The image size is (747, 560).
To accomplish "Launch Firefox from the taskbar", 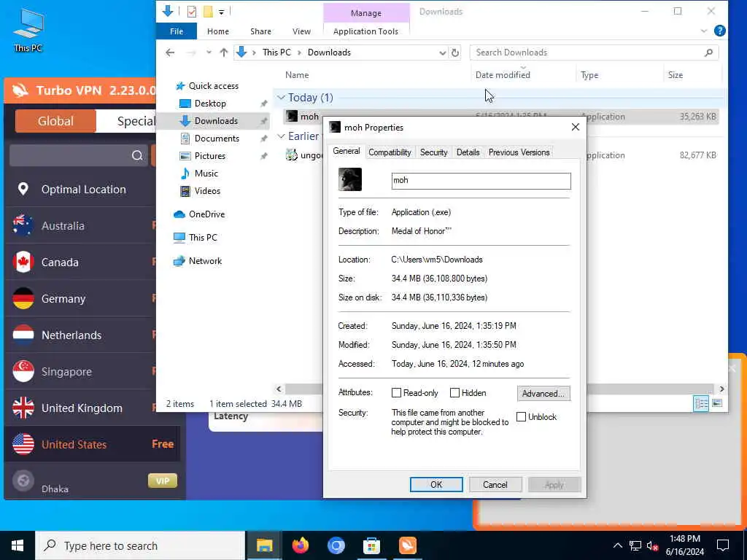I will [x=301, y=545].
